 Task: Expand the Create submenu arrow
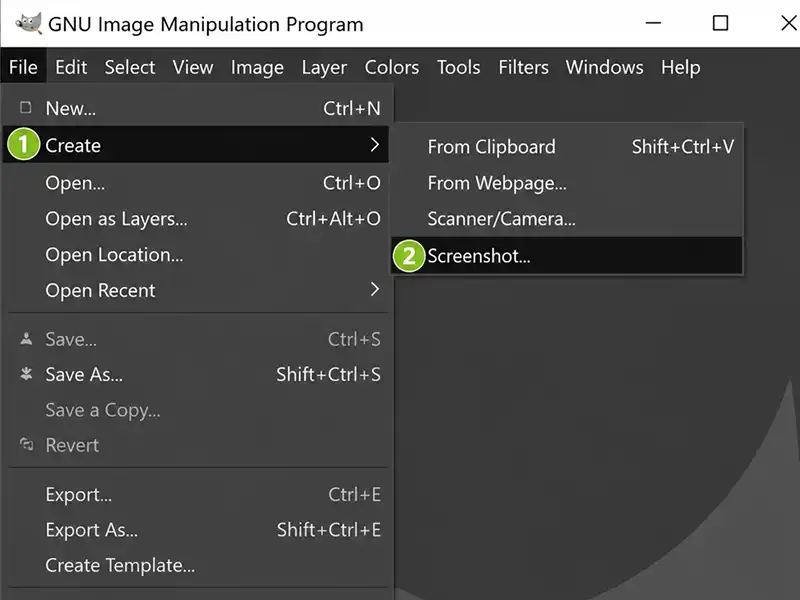(x=375, y=145)
